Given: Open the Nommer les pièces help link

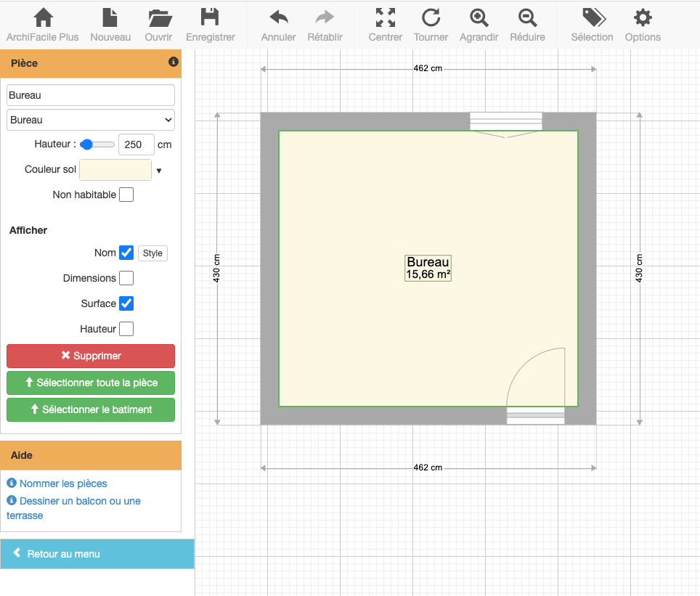Looking at the screenshot, I should tap(63, 483).
